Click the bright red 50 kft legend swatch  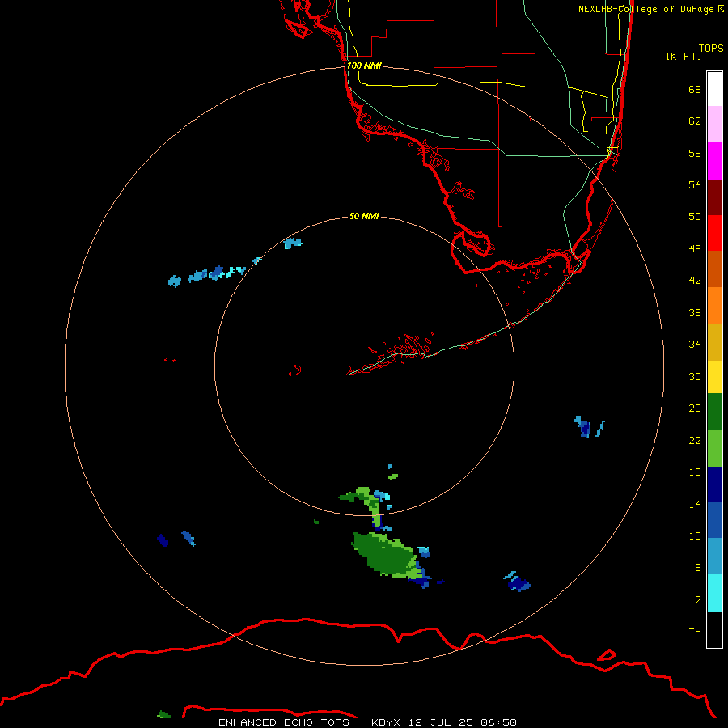click(714, 233)
